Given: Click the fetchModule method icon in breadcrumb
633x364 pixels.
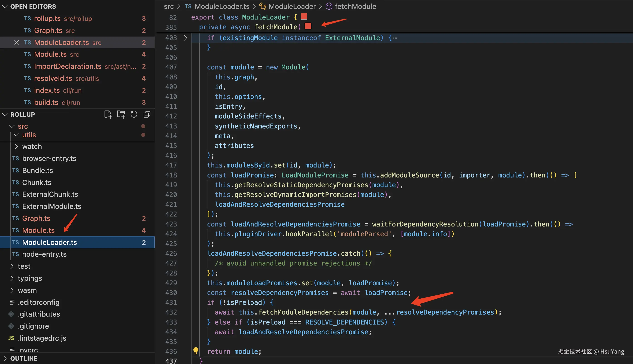Looking at the screenshot, I should [329, 7].
